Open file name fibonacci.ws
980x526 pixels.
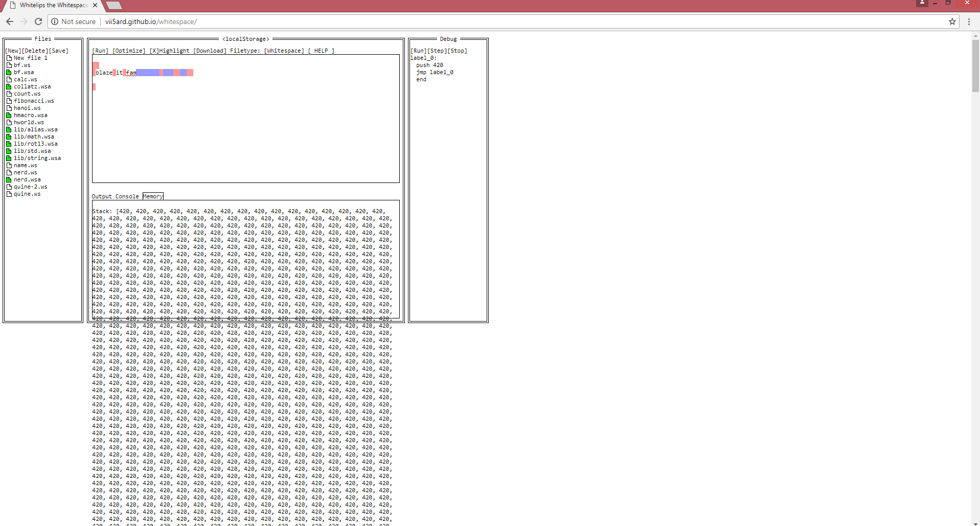pos(34,101)
